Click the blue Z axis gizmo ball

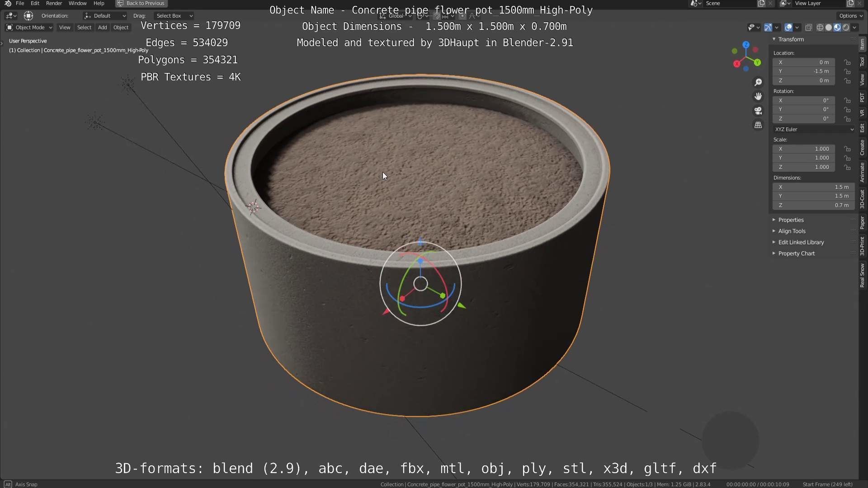coord(746,45)
